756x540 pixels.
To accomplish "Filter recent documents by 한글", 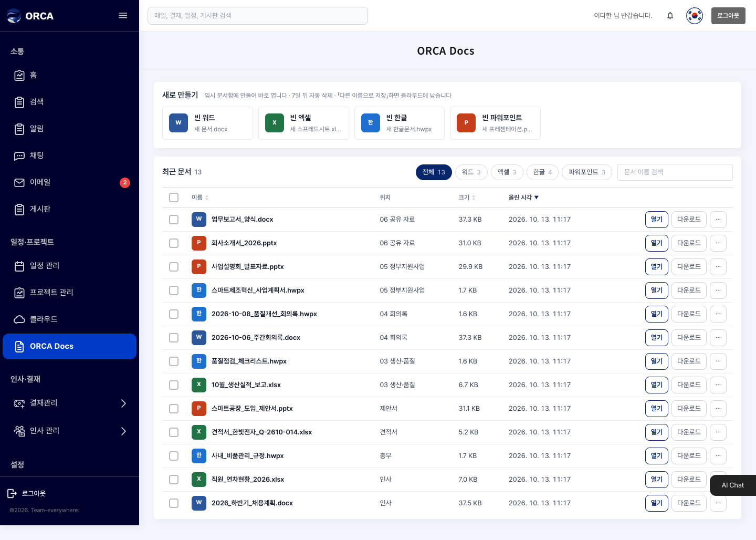I will tap(542, 172).
